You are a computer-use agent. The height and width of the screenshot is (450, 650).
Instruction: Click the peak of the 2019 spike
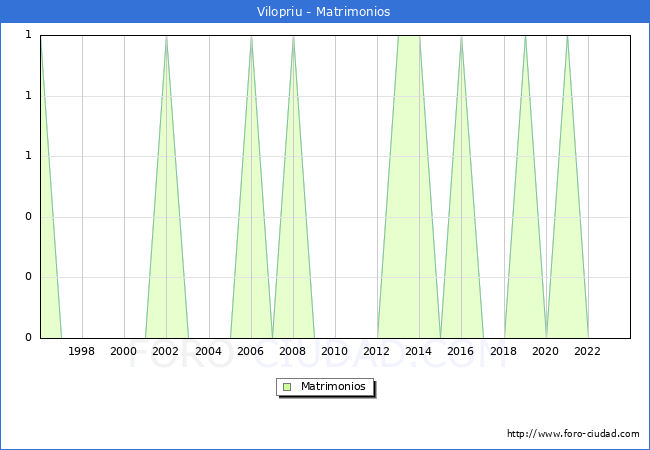coord(526,37)
